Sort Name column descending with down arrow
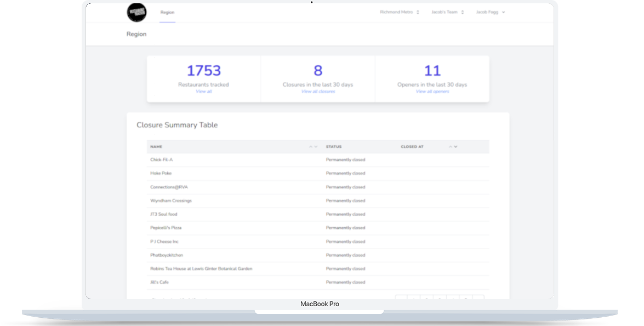The height and width of the screenshot is (326, 644). [x=316, y=147]
